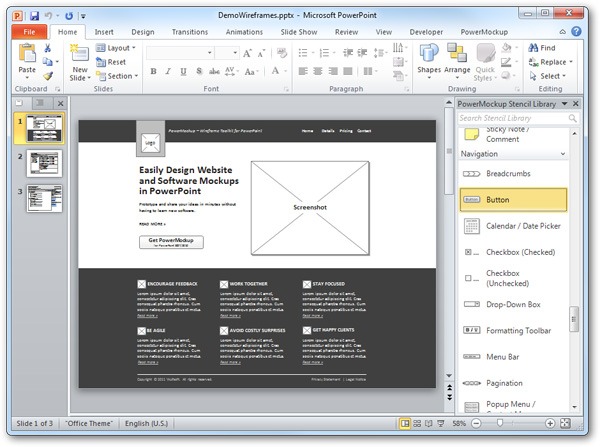
Task: Toggle Strikethrough formatting
Action: [x=214, y=71]
